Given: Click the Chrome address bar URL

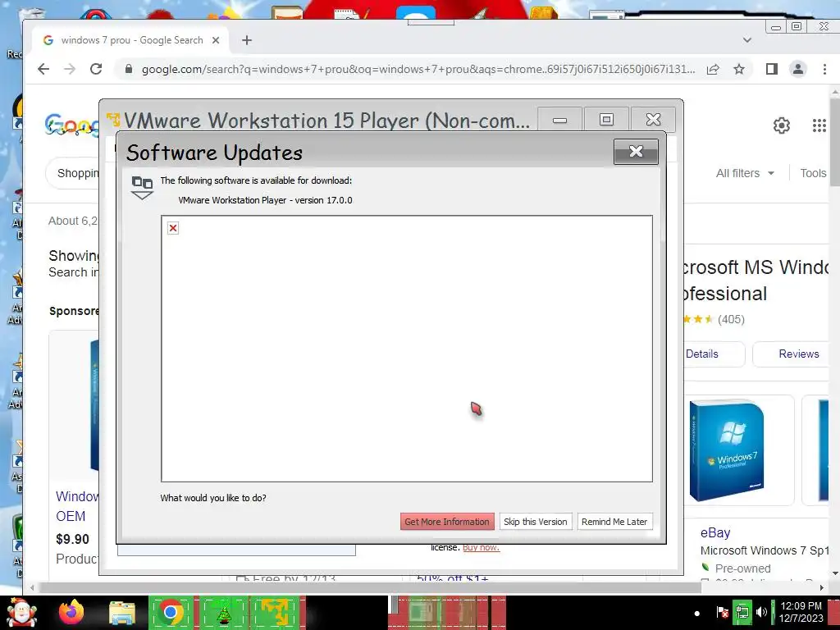Looking at the screenshot, I should point(418,69).
